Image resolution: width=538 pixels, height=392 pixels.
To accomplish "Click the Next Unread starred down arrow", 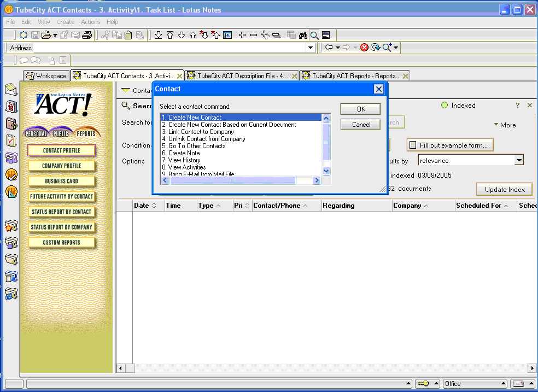I will pos(204,35).
